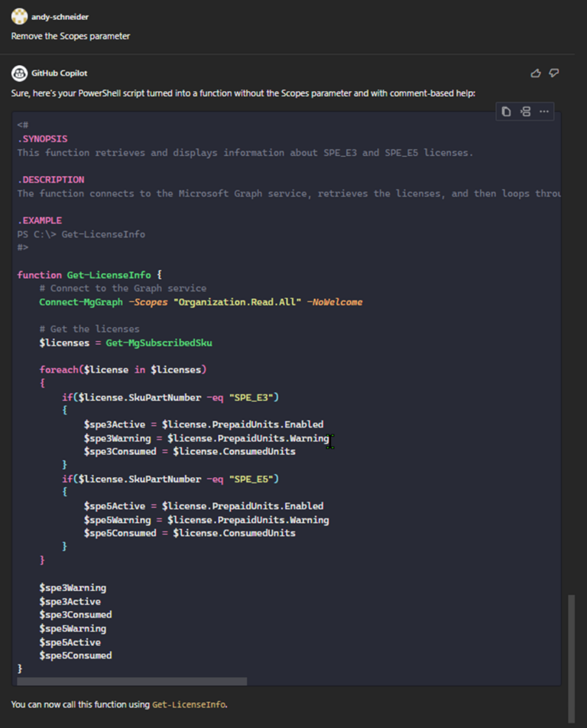Click the inline Get-LicenseInfo code reference
This screenshot has width=587, height=728.
click(189, 704)
